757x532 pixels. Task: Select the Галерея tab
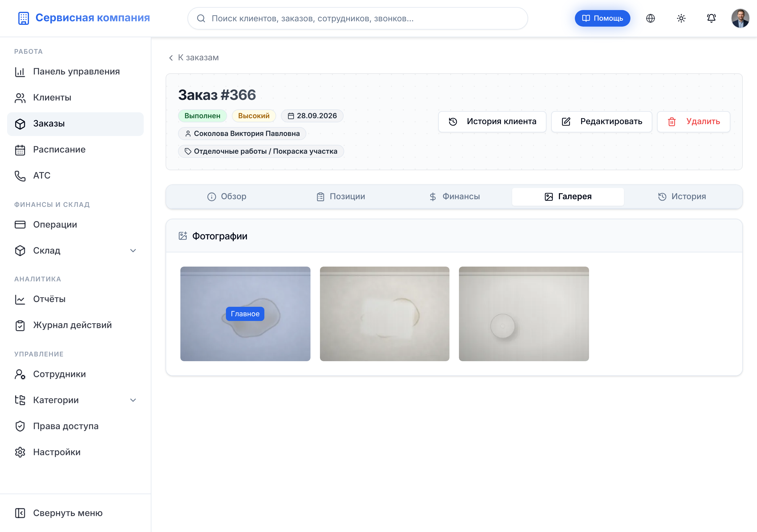pos(568,197)
